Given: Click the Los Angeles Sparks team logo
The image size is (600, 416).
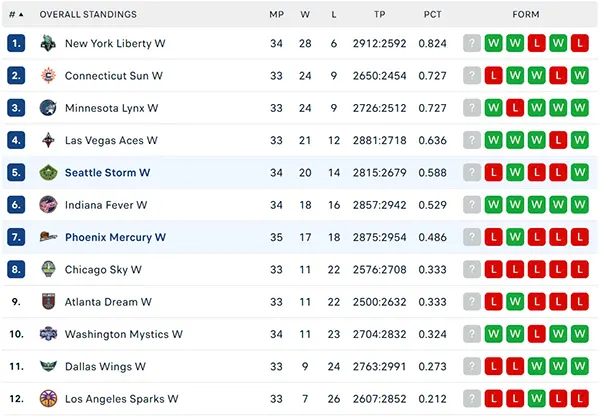Looking at the screenshot, I should pos(48,399).
